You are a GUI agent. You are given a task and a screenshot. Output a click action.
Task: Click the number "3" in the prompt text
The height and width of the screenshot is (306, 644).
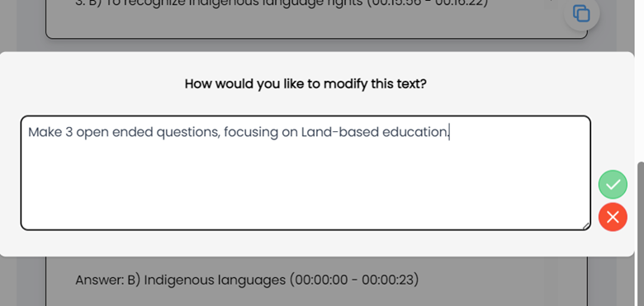tap(69, 132)
